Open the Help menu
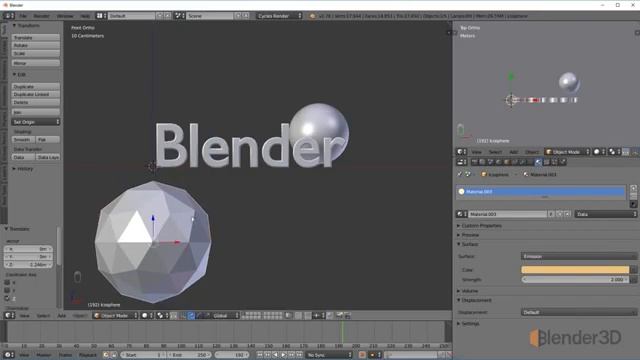Viewport: 640px width, 360px height. point(85,16)
